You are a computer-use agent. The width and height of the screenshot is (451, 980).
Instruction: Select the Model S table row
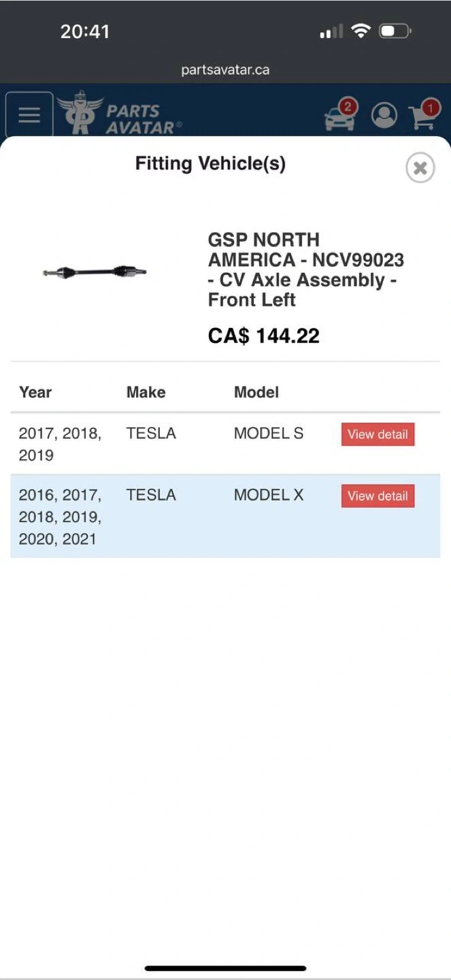(170, 444)
